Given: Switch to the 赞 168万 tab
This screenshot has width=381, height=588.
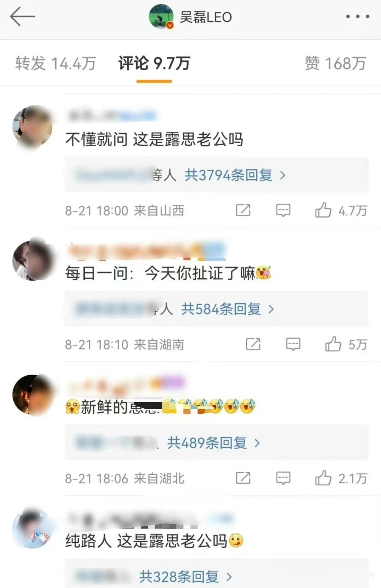Looking at the screenshot, I should click(x=335, y=63).
